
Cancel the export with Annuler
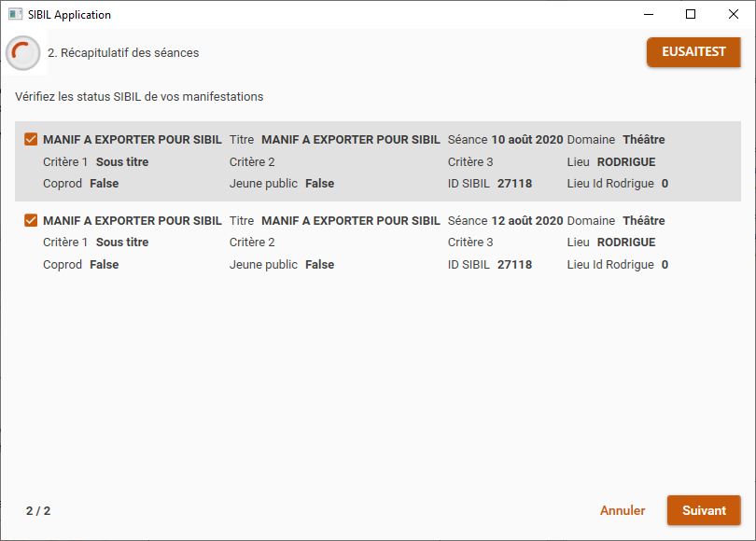tap(622, 510)
